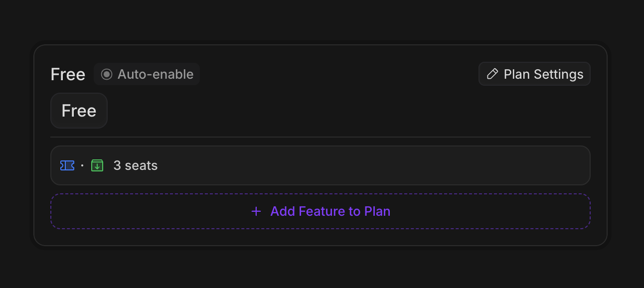Click the purple plus icon
The width and height of the screenshot is (644, 288).
point(256,211)
